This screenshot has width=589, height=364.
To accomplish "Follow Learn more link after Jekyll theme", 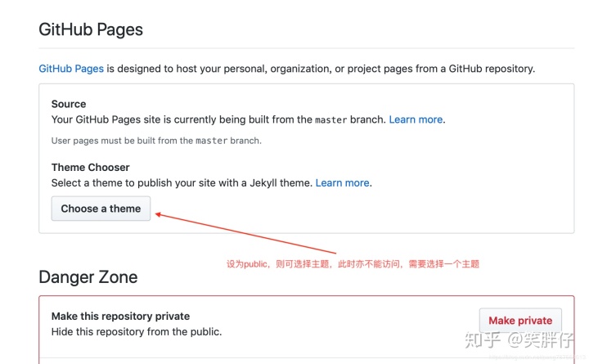I will [342, 183].
